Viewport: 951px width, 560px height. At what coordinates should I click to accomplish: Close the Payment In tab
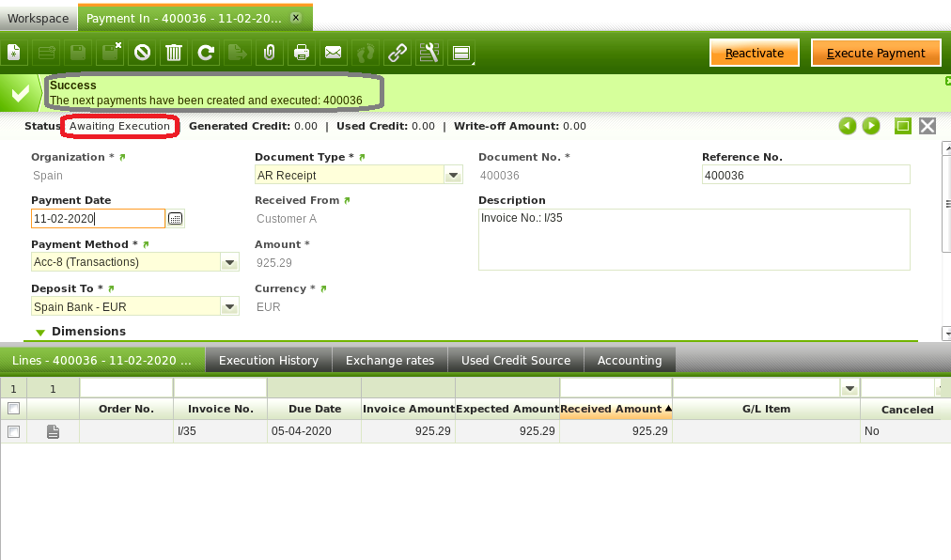coord(296,18)
